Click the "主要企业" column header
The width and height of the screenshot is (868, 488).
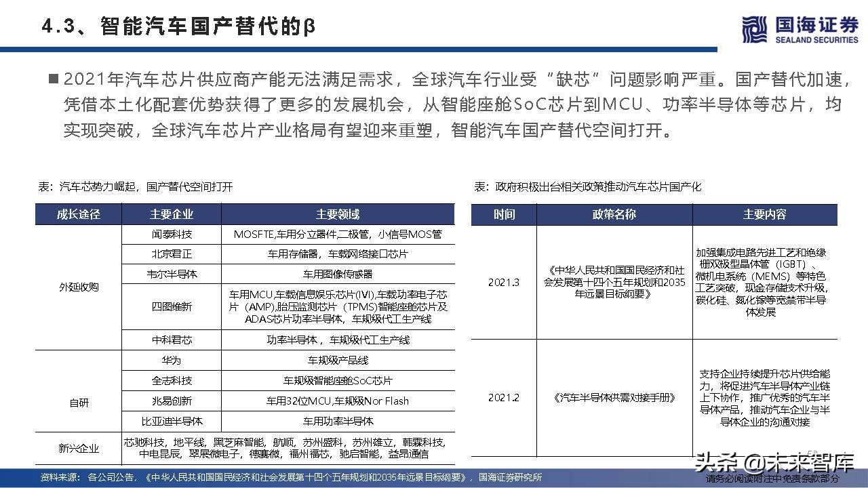pos(172,214)
